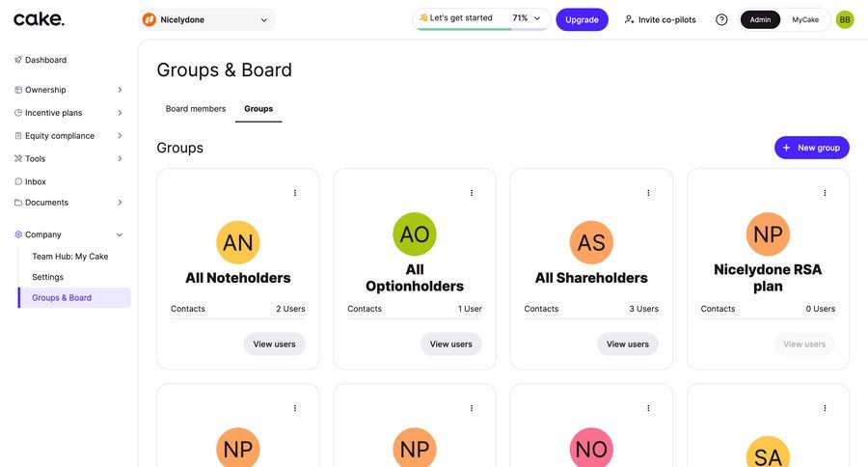View users in All Shareholders group

(628, 344)
